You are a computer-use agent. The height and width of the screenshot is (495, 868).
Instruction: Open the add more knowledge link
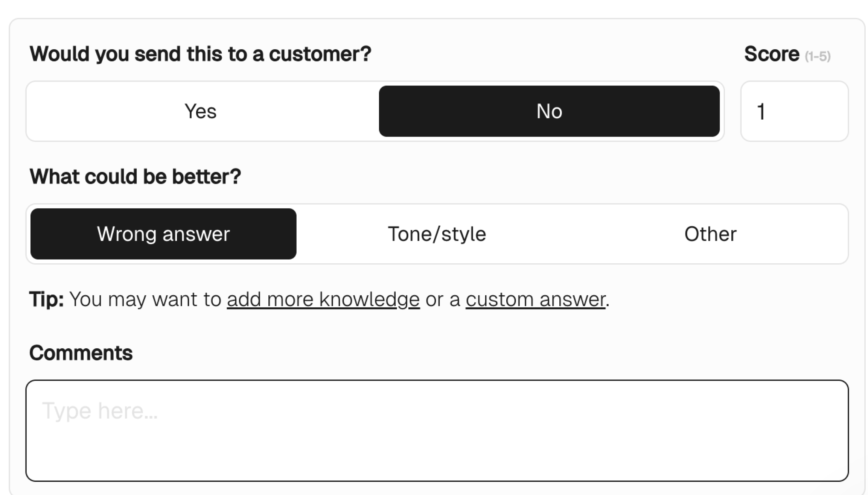(323, 299)
